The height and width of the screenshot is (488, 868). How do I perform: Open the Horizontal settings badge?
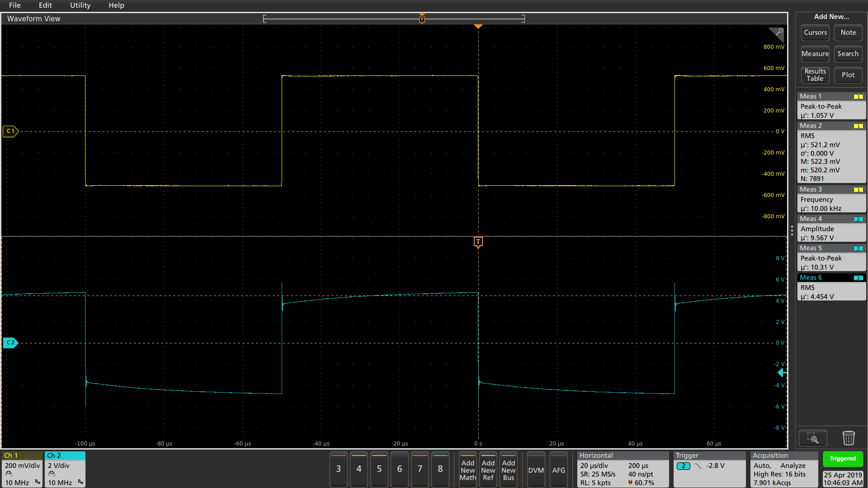pyautogui.click(x=623, y=469)
